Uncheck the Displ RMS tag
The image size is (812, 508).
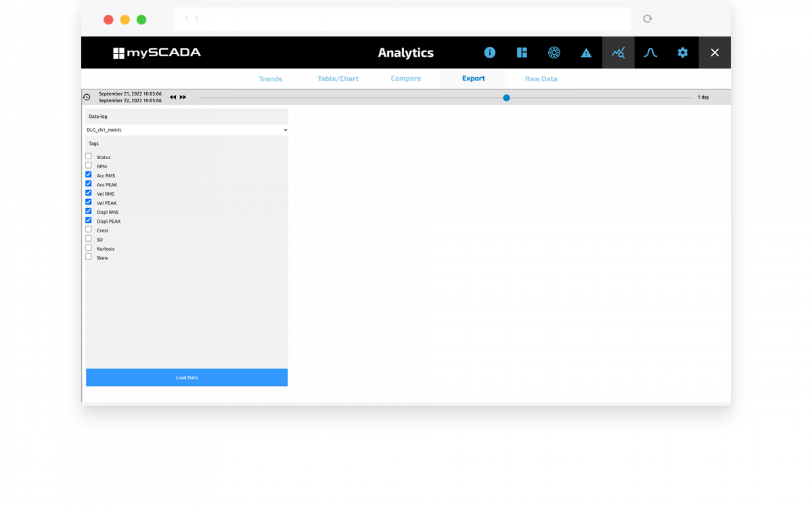89,211
